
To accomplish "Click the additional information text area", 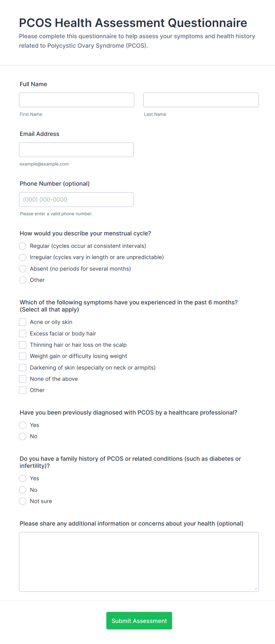I will (x=139, y=562).
